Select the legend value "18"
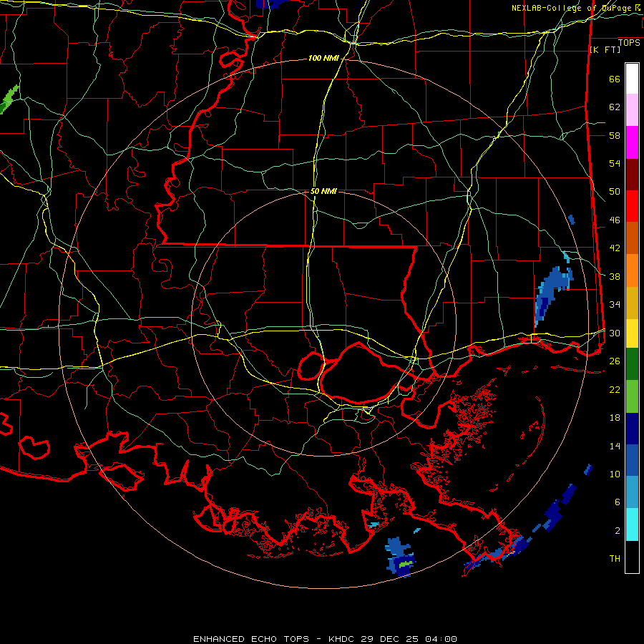The width and height of the screenshot is (644, 644). (x=615, y=418)
